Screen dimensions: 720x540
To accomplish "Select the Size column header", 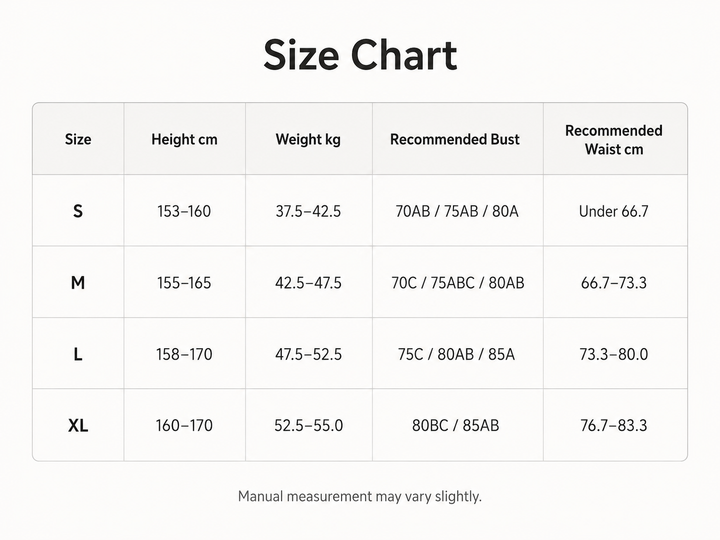I will coord(78,139).
